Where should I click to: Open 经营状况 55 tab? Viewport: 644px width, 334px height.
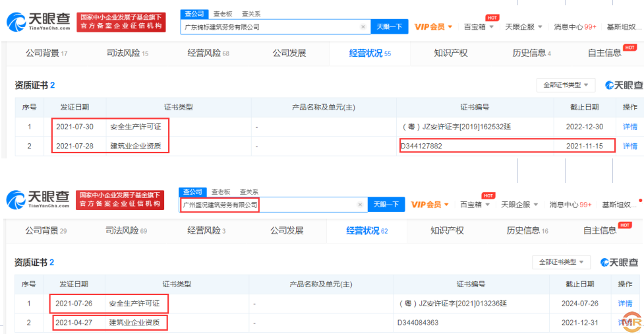click(370, 53)
